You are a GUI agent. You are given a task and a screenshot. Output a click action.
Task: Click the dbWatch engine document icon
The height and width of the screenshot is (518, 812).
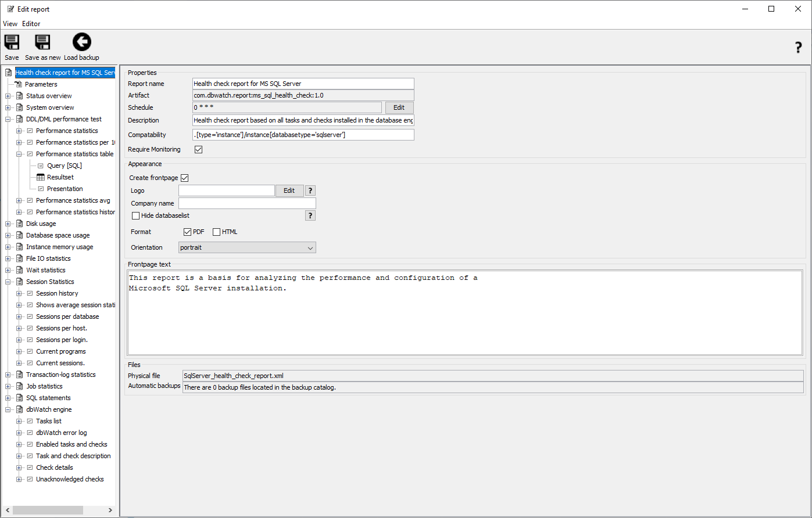pyautogui.click(x=19, y=409)
